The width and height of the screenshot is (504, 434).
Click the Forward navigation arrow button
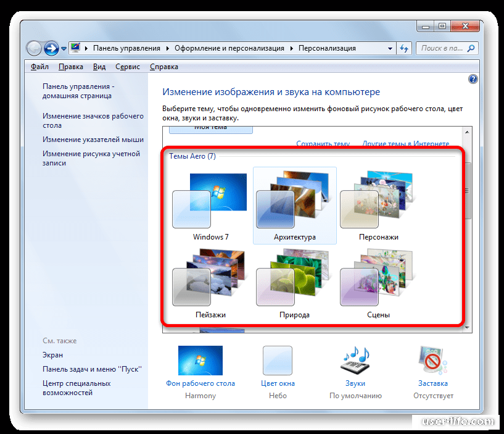pos(51,49)
